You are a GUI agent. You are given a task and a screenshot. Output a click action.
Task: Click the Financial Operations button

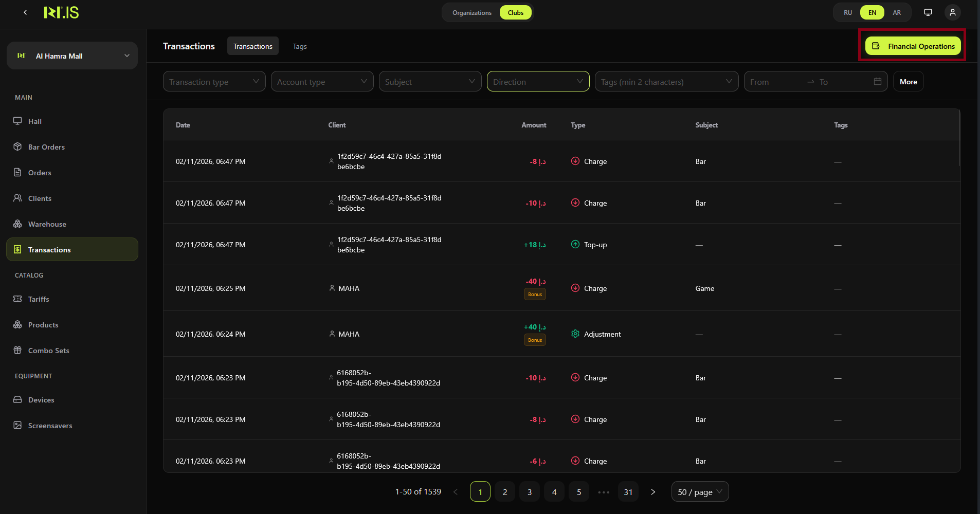coord(912,46)
